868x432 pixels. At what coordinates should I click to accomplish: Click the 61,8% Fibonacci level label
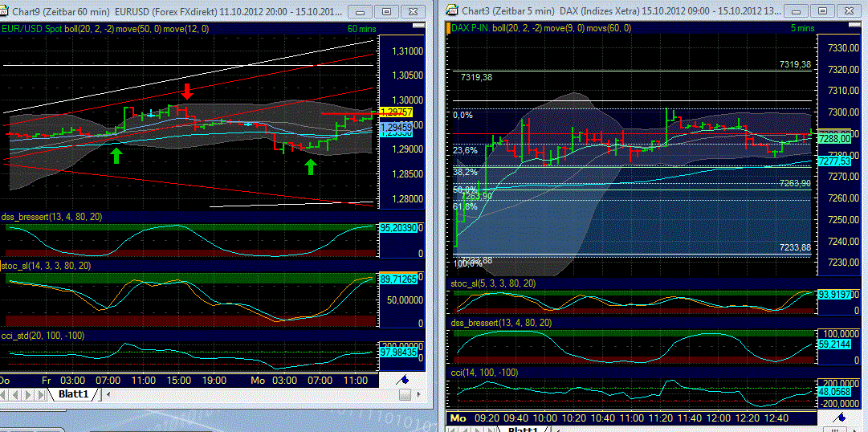(465, 206)
